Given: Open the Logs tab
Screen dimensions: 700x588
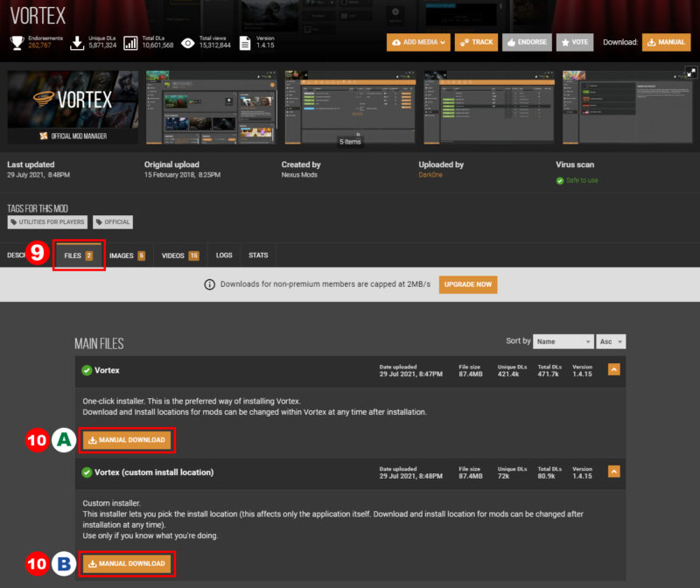Looking at the screenshot, I should click(224, 255).
